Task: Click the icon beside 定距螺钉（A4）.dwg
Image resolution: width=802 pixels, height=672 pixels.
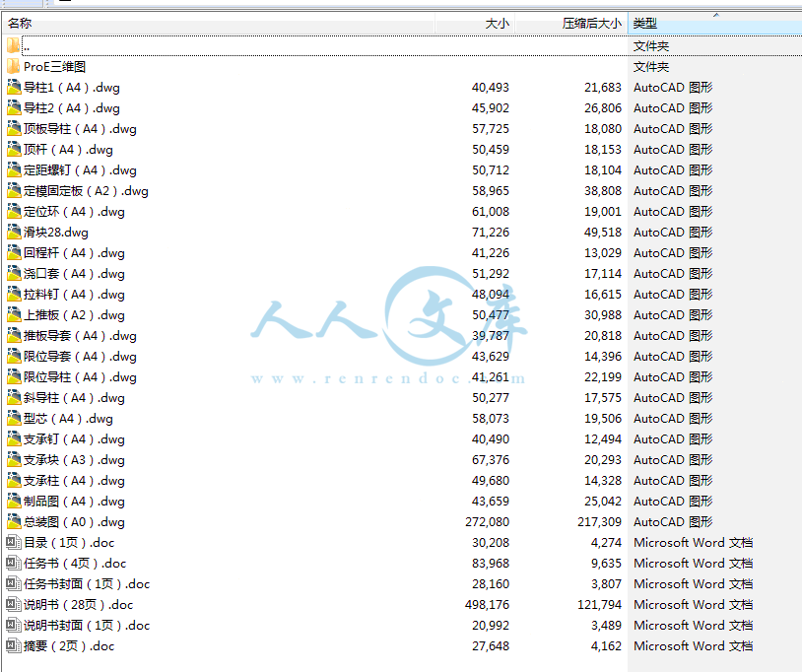Action: coord(14,170)
